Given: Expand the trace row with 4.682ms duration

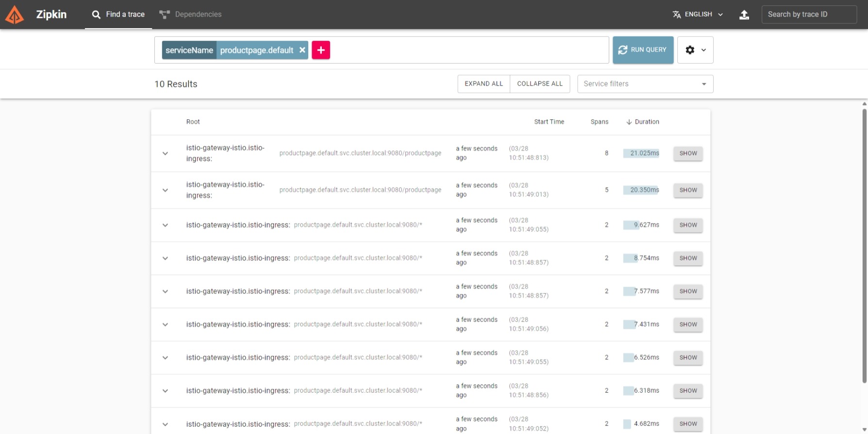Looking at the screenshot, I should click(x=165, y=424).
